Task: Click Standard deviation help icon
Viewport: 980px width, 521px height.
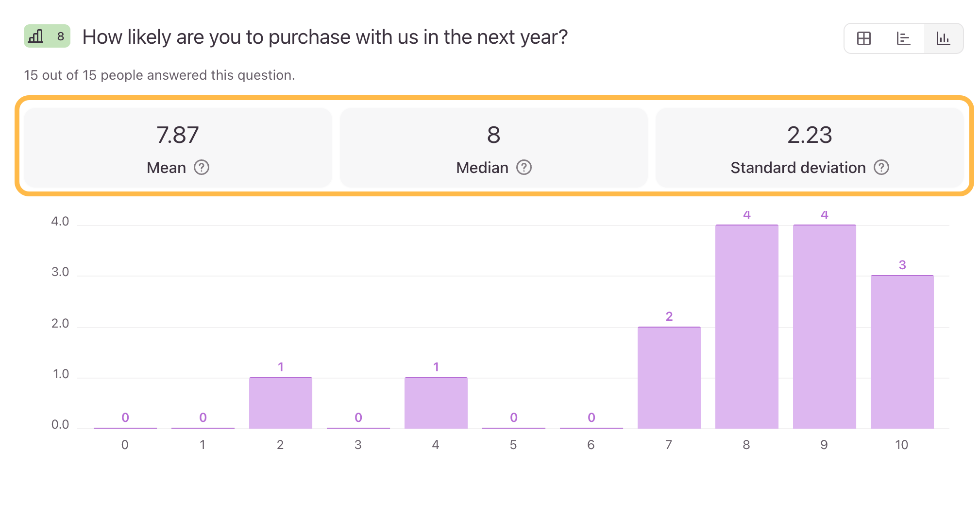Action: 881,168
